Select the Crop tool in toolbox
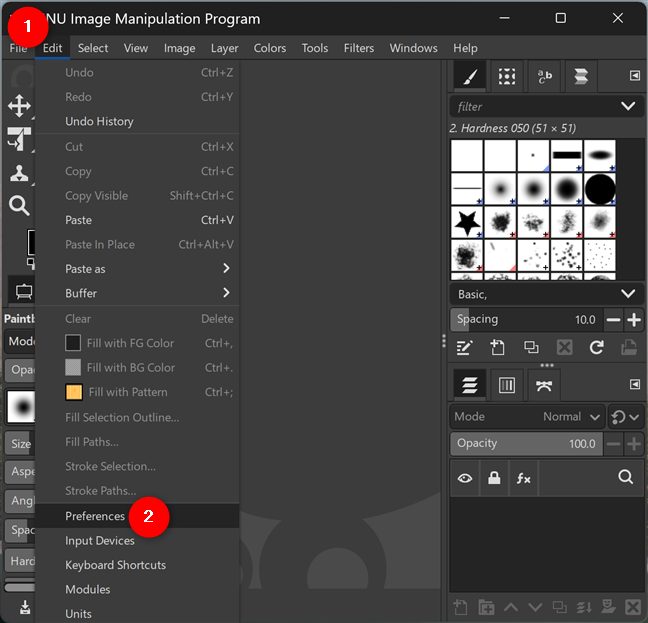 19,139
